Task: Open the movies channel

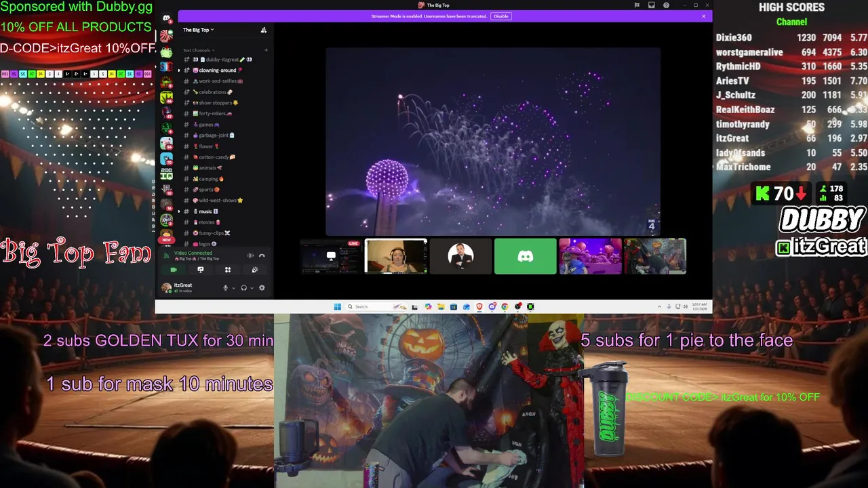Action: coord(224,222)
